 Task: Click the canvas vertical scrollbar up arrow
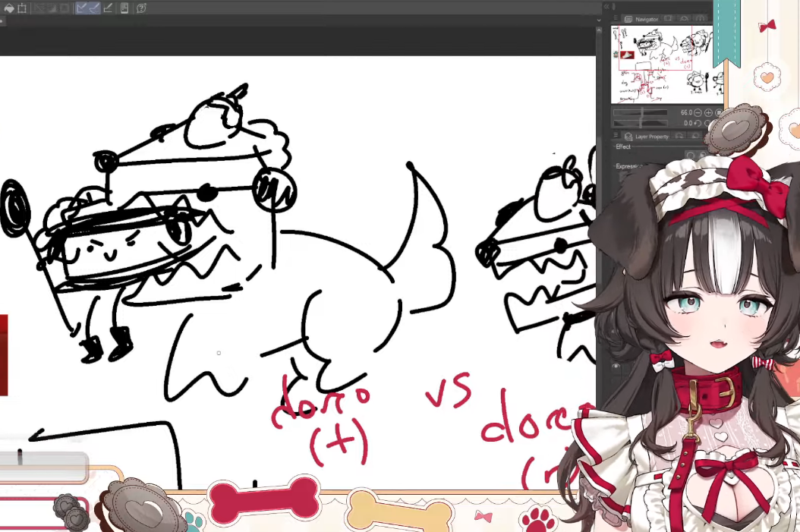click(x=599, y=32)
